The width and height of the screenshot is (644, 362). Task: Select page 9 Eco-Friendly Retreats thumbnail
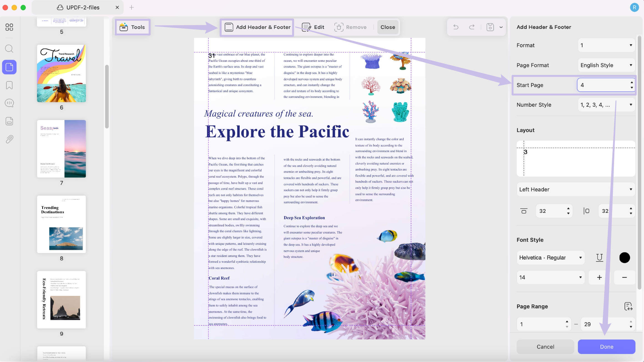tap(61, 300)
